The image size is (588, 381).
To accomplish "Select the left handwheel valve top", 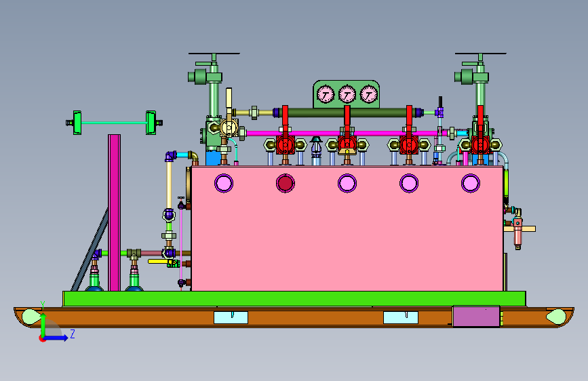I will tap(214, 54).
